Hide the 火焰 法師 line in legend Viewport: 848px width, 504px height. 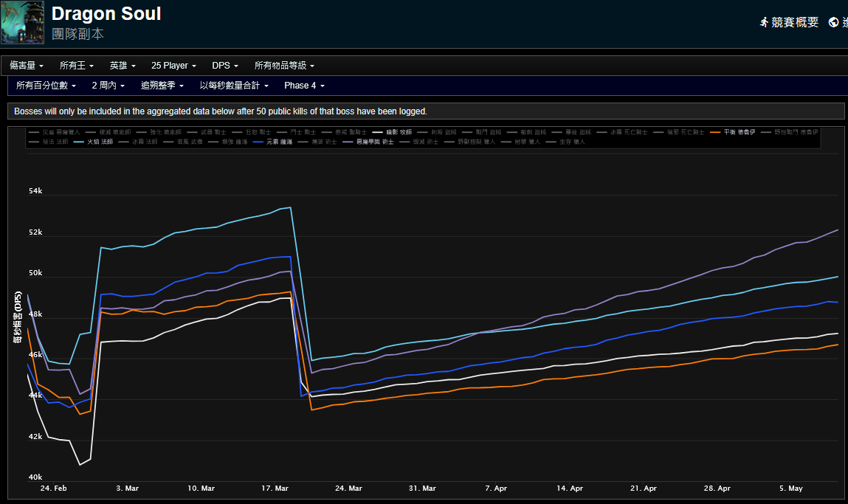(x=99, y=141)
